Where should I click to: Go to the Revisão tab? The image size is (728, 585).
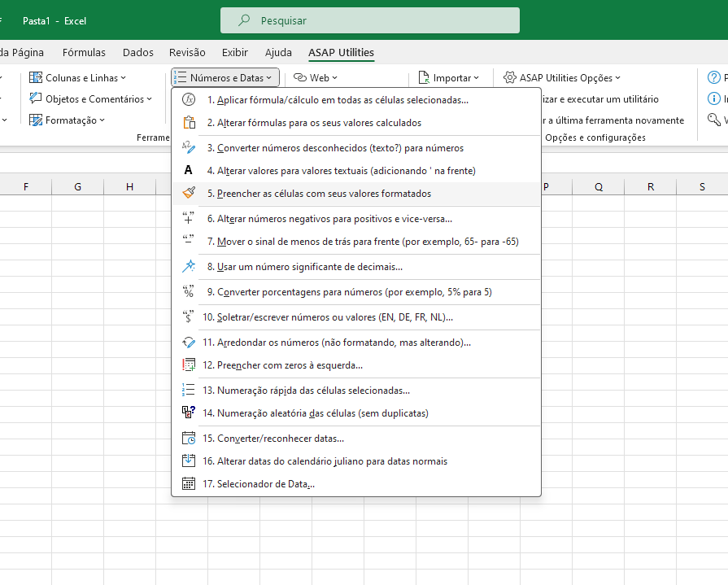tap(187, 52)
